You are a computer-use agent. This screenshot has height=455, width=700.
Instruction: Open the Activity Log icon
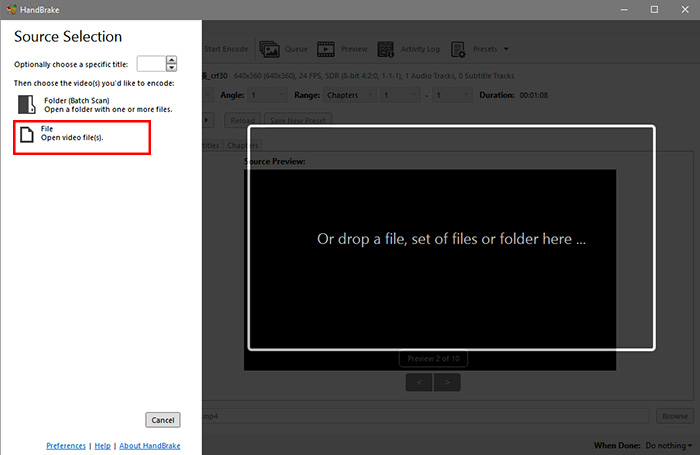coord(385,49)
